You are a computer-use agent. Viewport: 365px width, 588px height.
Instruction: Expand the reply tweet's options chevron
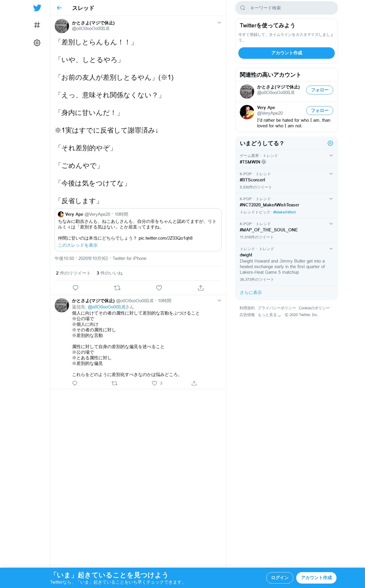point(219,300)
